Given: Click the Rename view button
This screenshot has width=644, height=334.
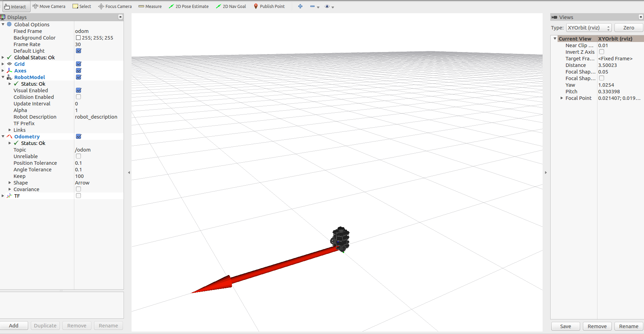Looking at the screenshot, I should [x=629, y=326].
